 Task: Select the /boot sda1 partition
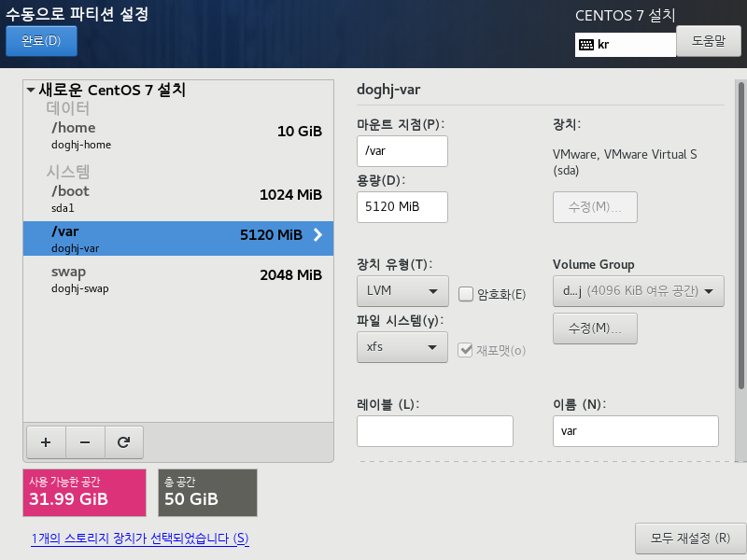178,199
